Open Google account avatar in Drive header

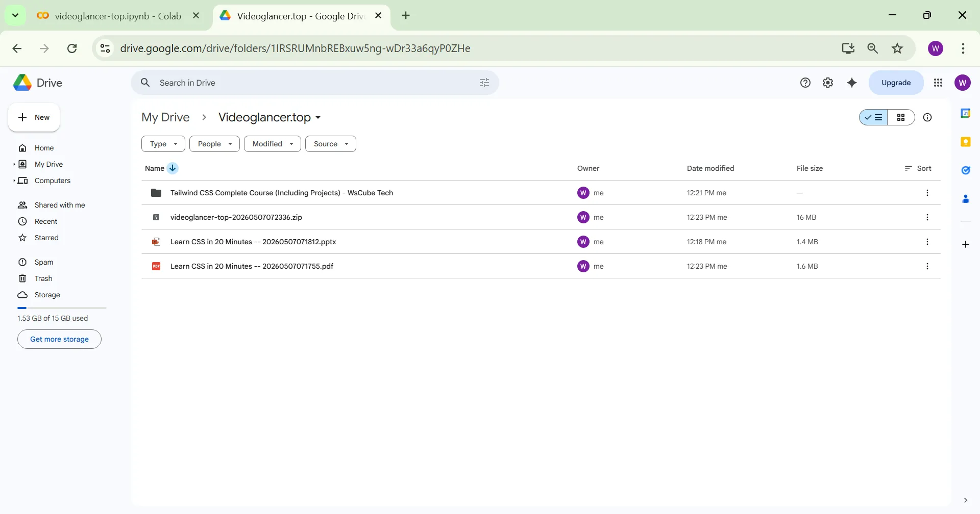point(963,83)
